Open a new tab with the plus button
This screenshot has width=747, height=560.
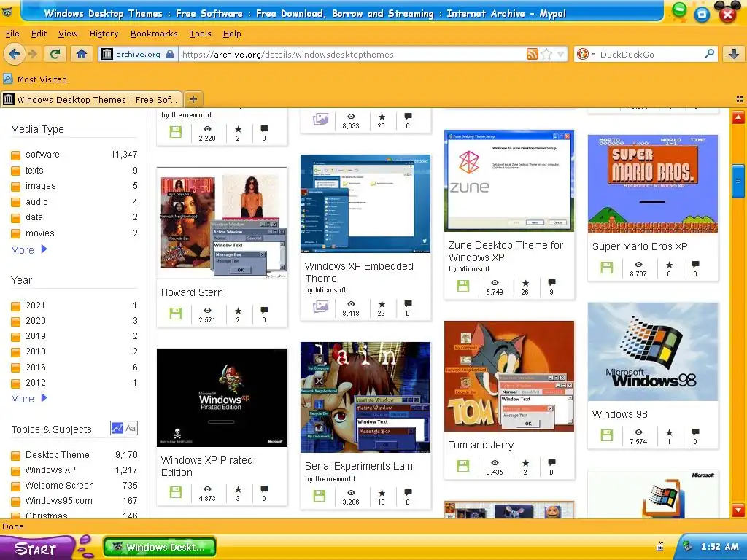click(193, 99)
